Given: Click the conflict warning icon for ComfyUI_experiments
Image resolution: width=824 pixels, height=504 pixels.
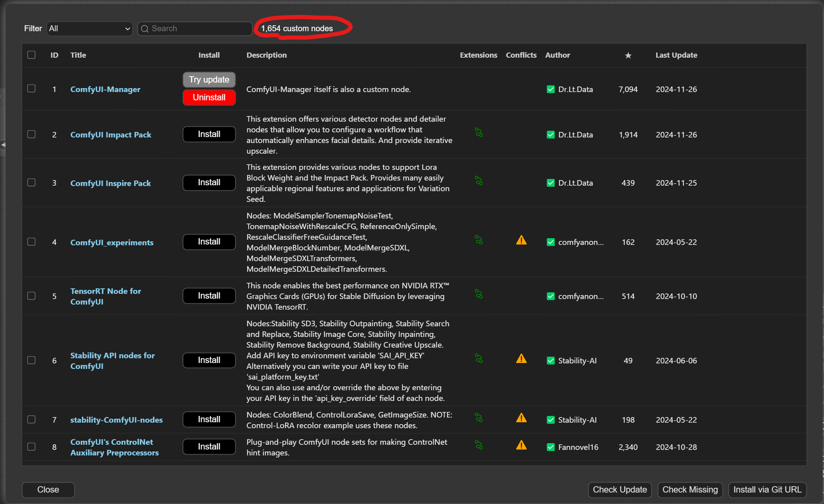Looking at the screenshot, I should point(521,240).
